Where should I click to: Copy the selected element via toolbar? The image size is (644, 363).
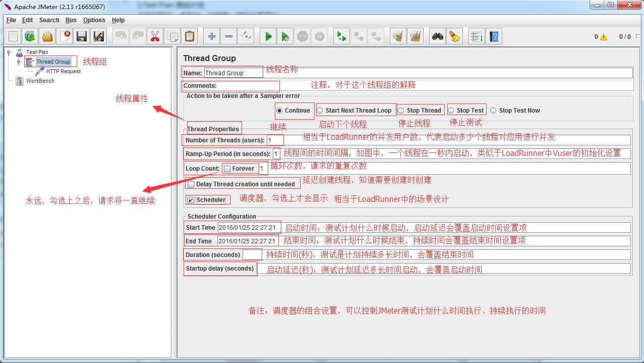point(172,36)
